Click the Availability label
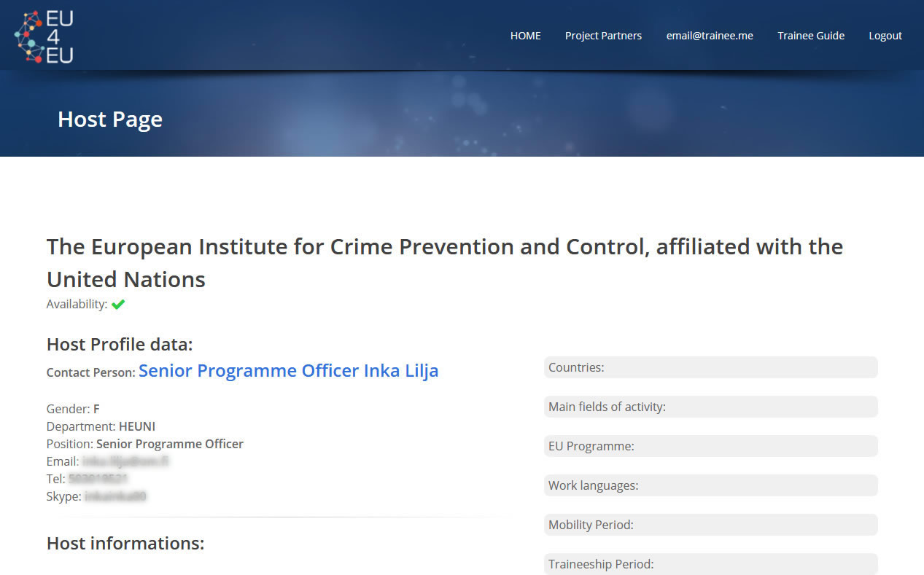924x575 pixels. tap(77, 305)
